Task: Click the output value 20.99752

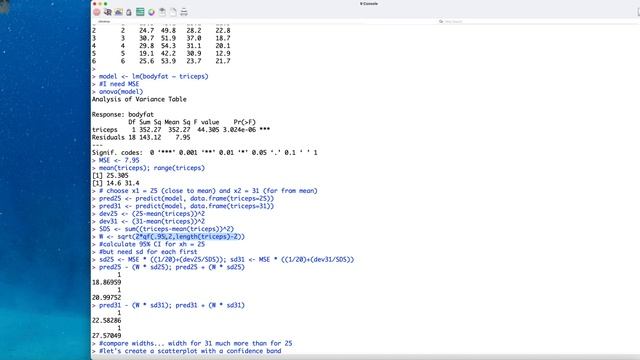Action: tap(107, 298)
